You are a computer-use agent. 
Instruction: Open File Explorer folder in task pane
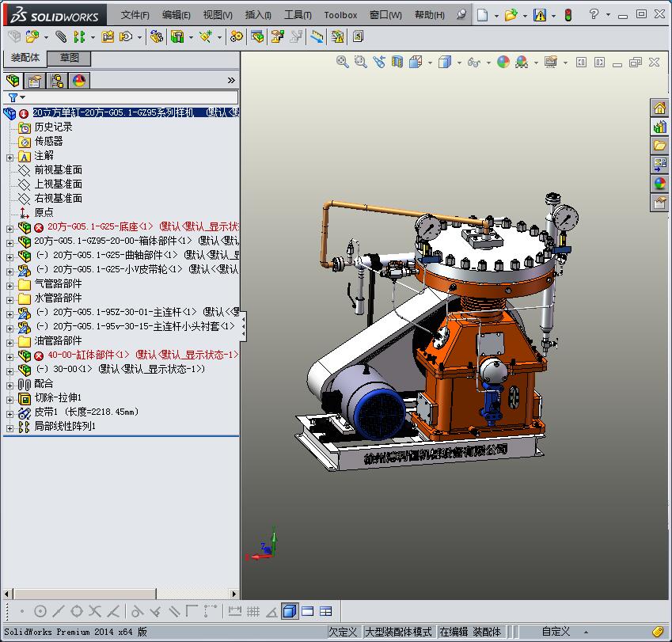click(x=659, y=146)
